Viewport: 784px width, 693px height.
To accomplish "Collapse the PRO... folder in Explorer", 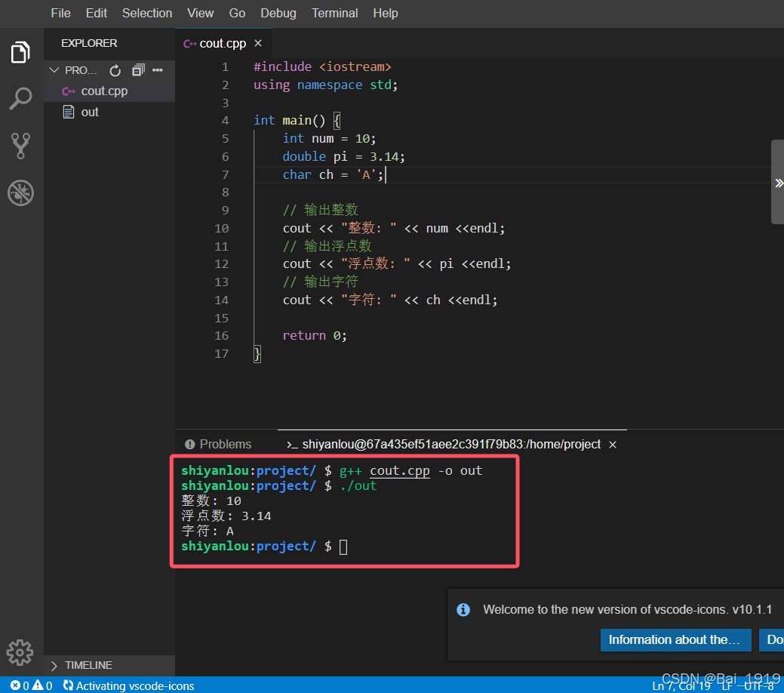I will coord(54,69).
